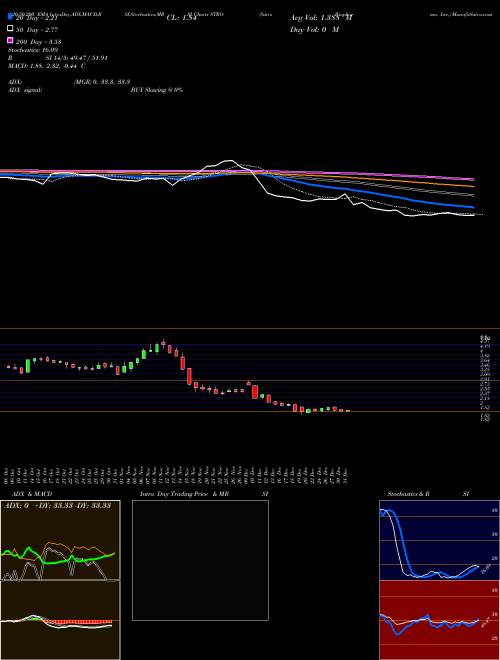This screenshot has height=660, width=500.
Task: Click the peak candlestick at the November high
Action: [163, 344]
